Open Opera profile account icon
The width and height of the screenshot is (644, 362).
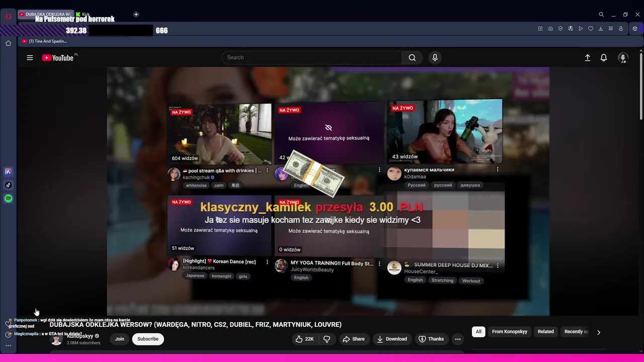621,29
